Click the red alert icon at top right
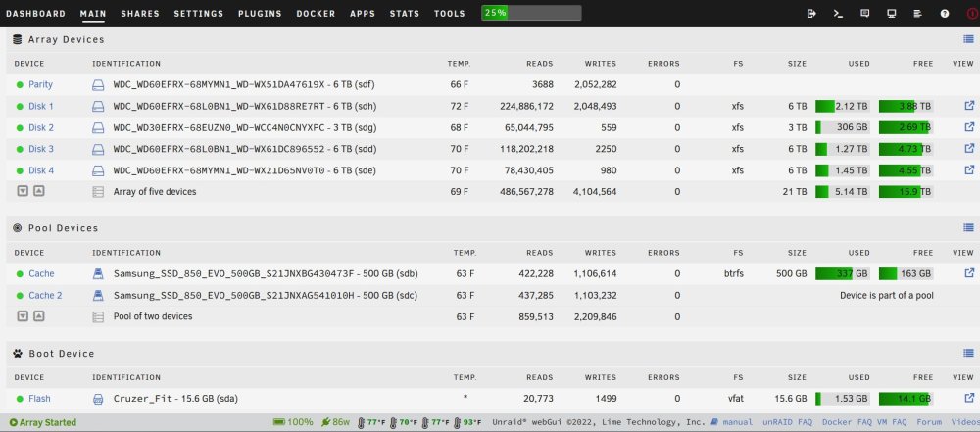 tap(972, 13)
